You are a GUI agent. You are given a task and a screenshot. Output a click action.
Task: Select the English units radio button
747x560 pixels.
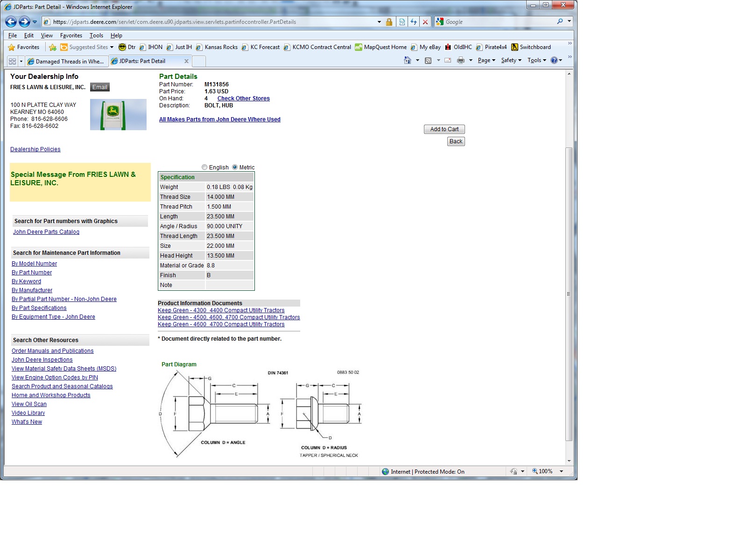[204, 167]
